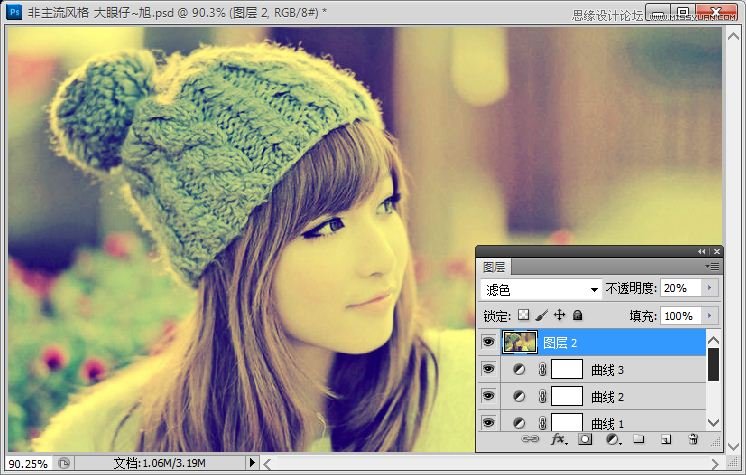Open the opacity slider arrow beside 20%
Viewport: 746px width, 475px height.
click(x=711, y=288)
